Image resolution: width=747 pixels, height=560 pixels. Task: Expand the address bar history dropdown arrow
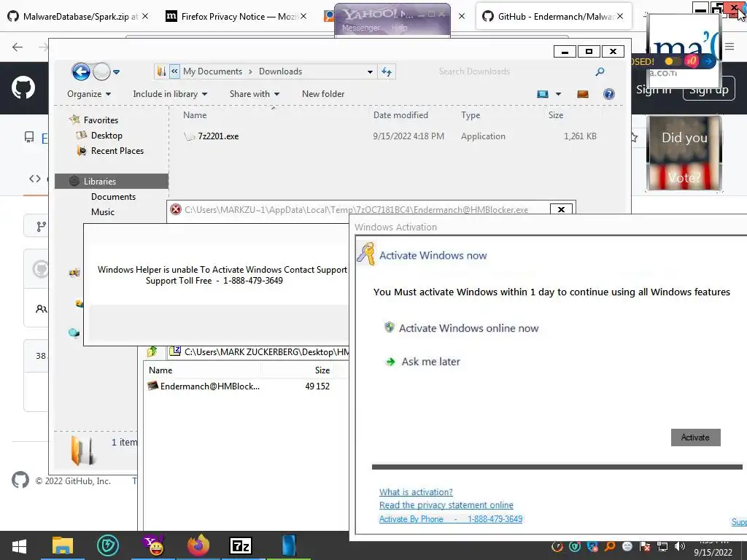(370, 72)
